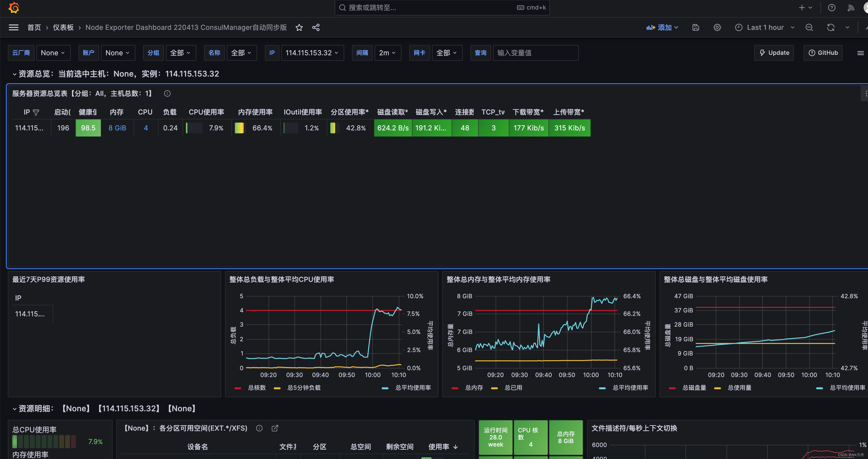The image size is (868, 459).
Task: Sort by 内存使用率 column header
Action: [255, 112]
